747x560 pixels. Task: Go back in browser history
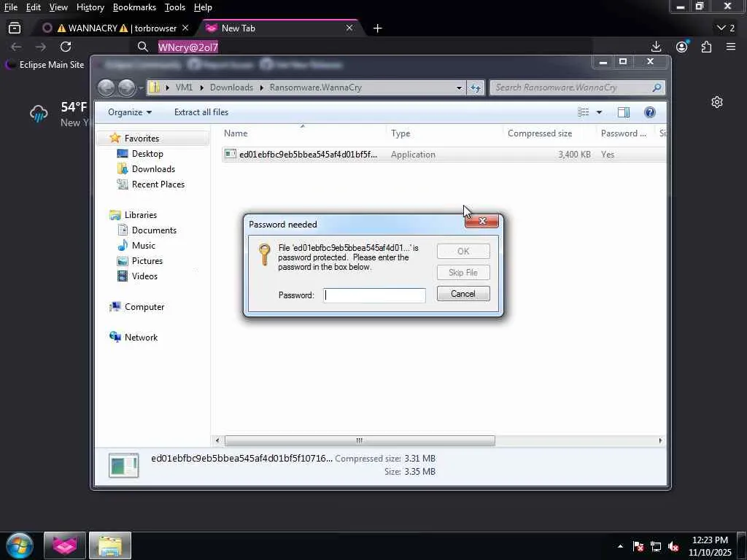pyautogui.click(x=16, y=47)
